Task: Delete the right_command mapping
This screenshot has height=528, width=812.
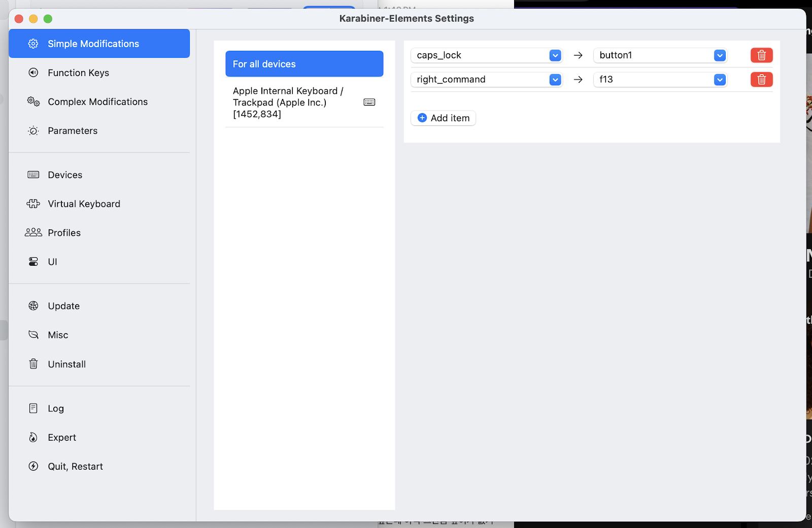Action: [x=761, y=79]
